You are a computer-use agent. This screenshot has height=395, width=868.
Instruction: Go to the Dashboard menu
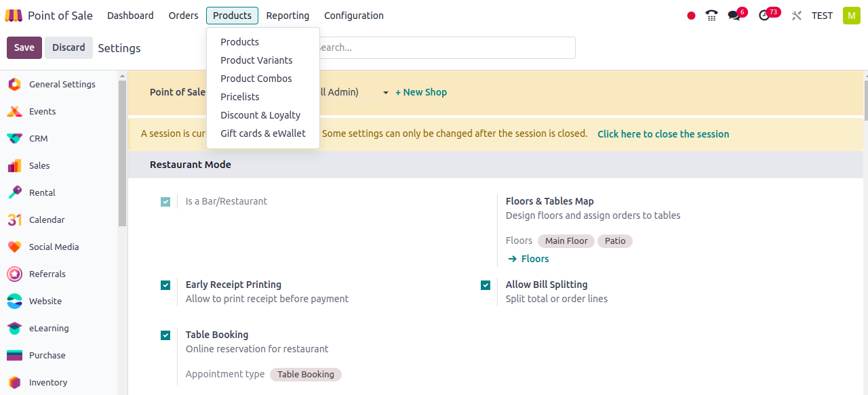(x=130, y=16)
